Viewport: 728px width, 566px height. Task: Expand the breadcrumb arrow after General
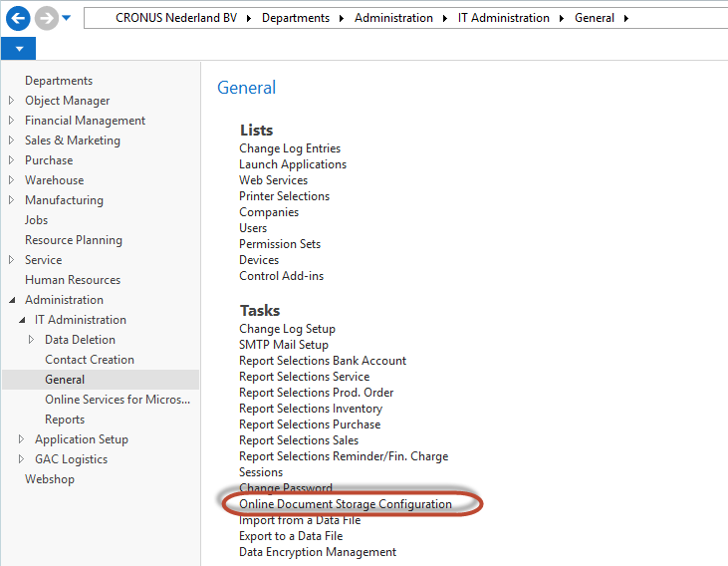[x=626, y=18]
